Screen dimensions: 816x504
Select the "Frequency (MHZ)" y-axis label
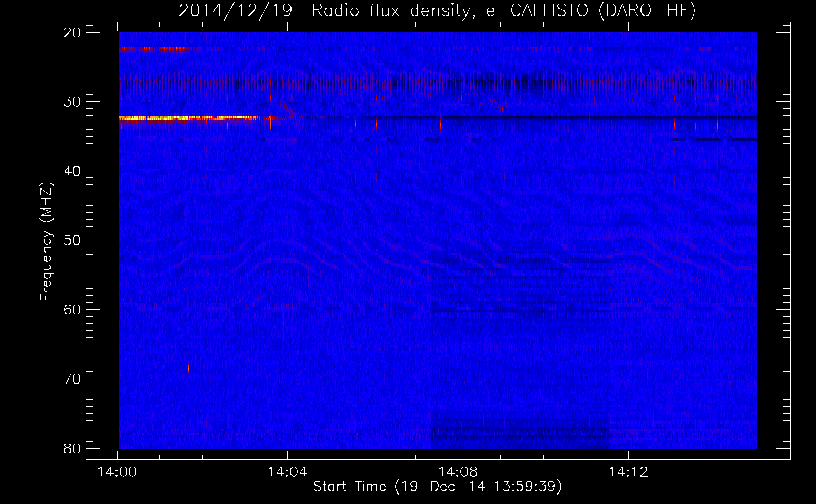(x=46, y=242)
